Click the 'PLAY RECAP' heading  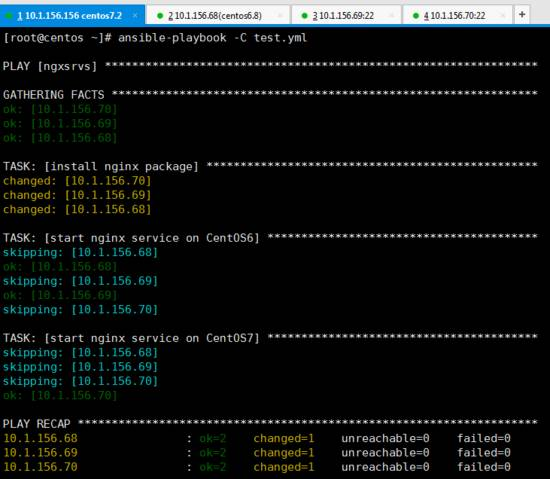click(x=37, y=424)
